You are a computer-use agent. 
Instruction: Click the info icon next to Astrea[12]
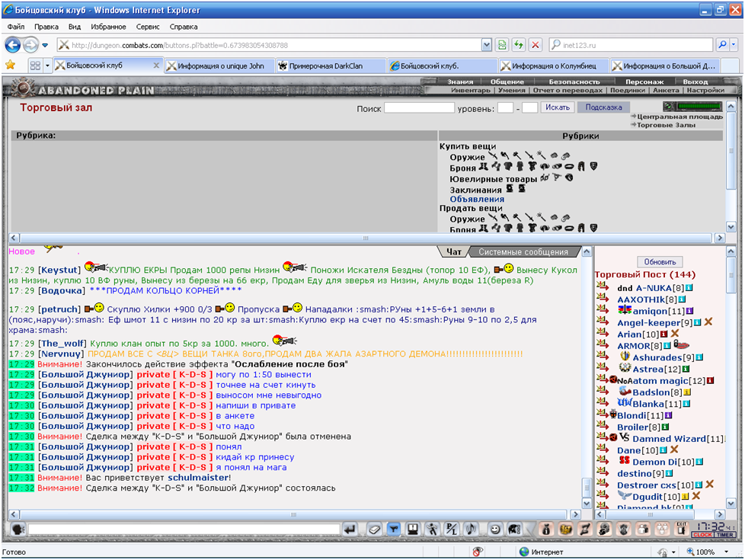coord(686,369)
